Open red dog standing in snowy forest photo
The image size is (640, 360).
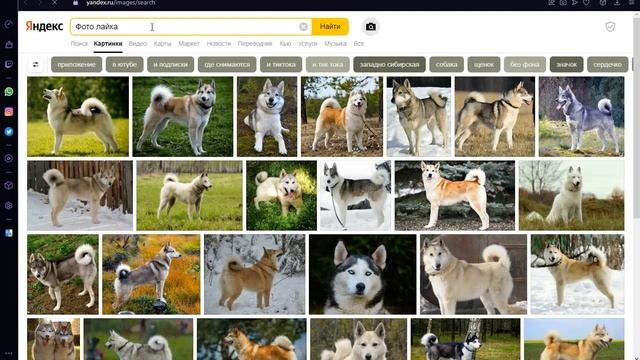[x=254, y=274]
